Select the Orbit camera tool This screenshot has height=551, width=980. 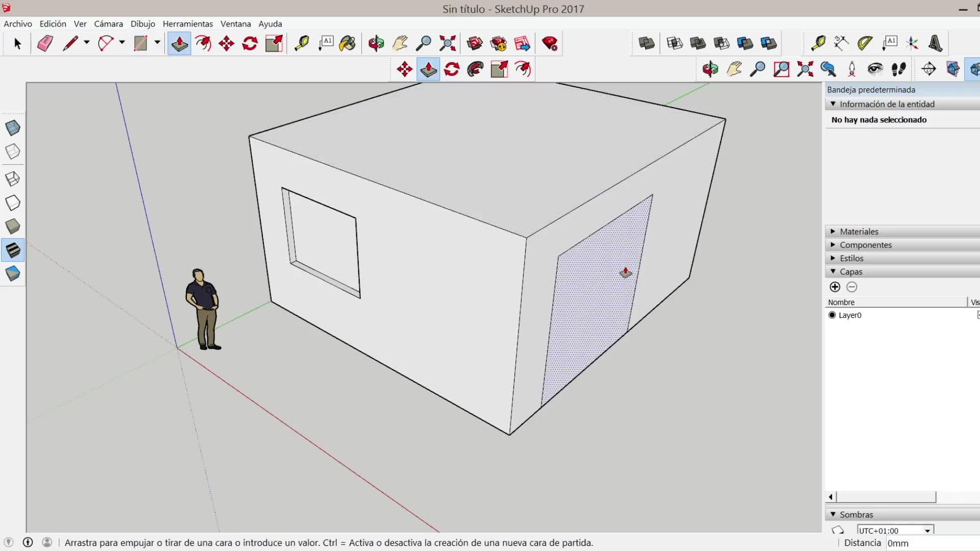point(376,43)
